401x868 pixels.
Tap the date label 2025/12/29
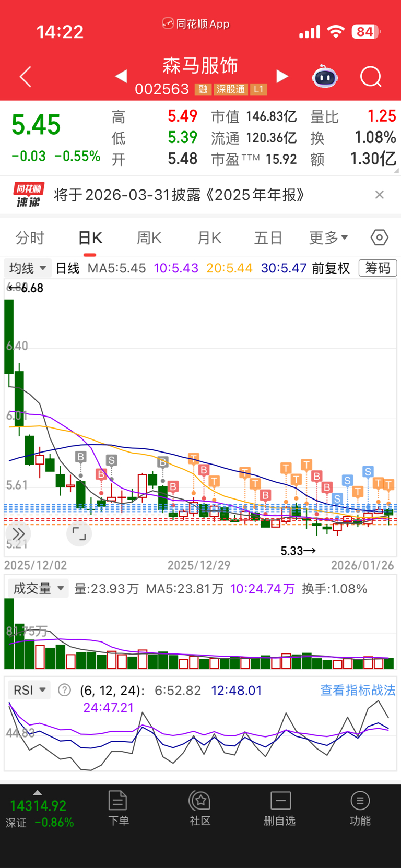(x=199, y=565)
